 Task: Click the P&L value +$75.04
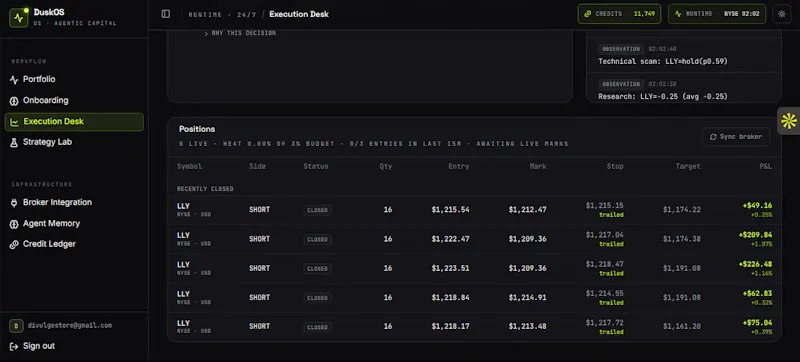(x=757, y=323)
